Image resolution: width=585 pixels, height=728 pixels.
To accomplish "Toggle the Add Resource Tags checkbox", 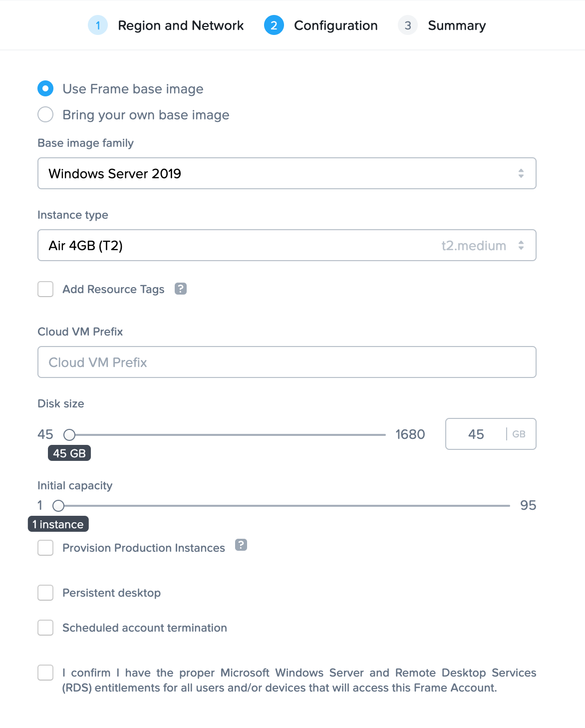I will [45, 289].
